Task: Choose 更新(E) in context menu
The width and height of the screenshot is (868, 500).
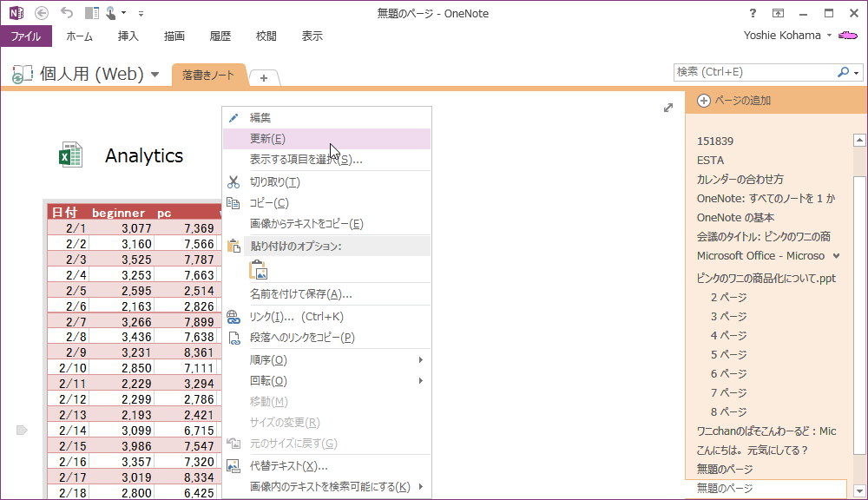Action: [326, 139]
